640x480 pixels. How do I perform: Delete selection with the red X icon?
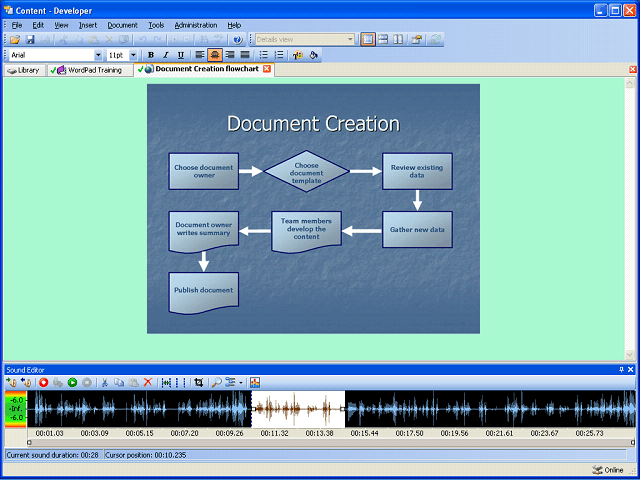[x=148, y=382]
